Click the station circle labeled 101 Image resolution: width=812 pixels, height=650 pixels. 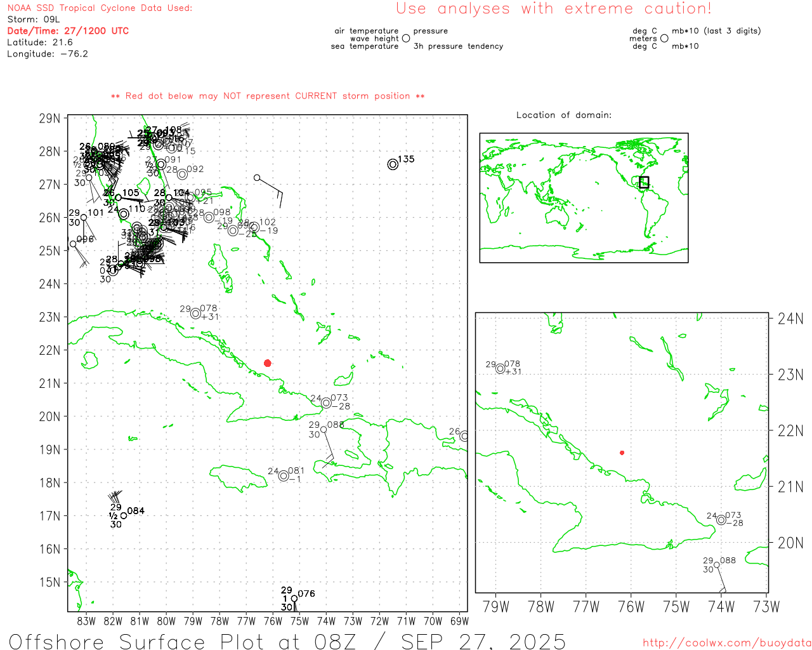pos(84,218)
